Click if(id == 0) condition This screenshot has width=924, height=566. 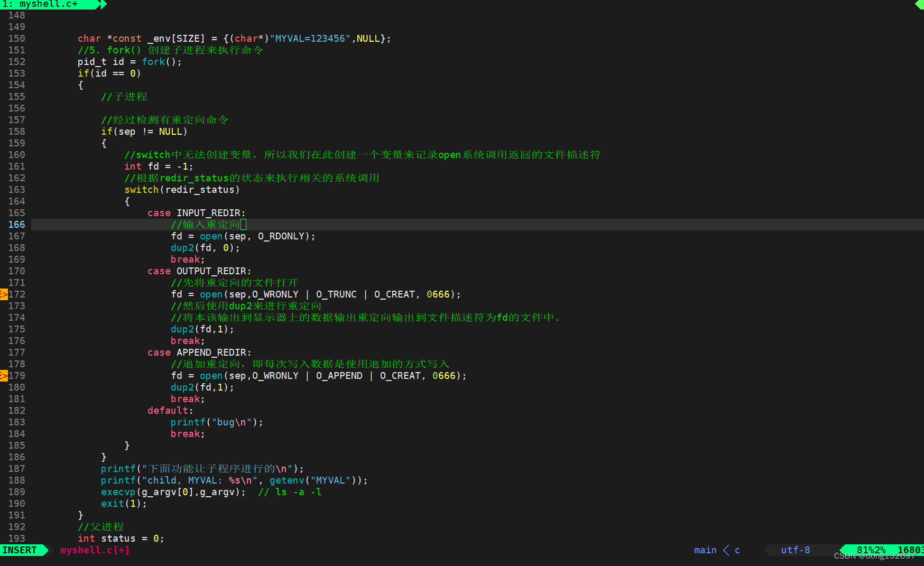[109, 73]
